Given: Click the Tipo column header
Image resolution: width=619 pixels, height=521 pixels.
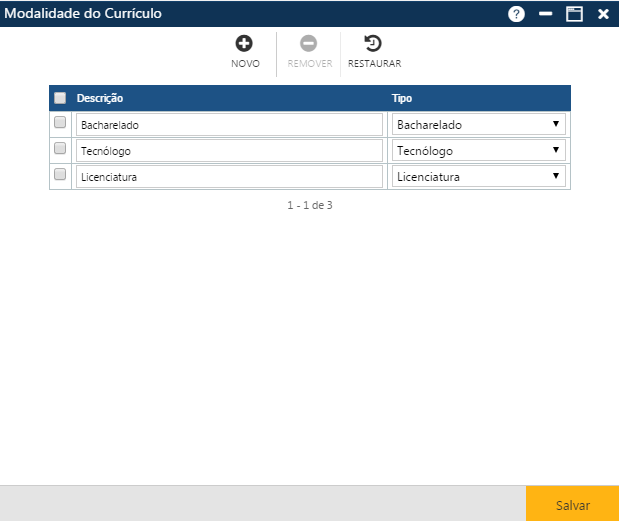Looking at the screenshot, I should point(402,99).
